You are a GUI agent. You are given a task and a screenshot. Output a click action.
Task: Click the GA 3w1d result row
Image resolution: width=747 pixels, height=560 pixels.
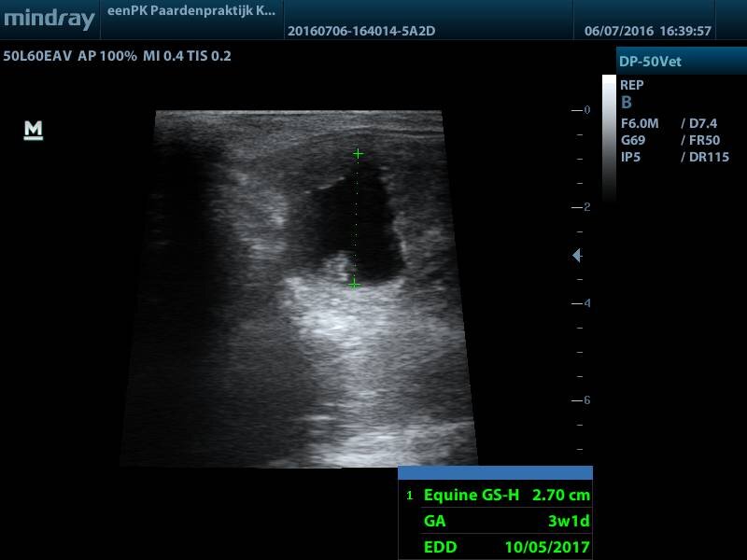tap(505, 521)
